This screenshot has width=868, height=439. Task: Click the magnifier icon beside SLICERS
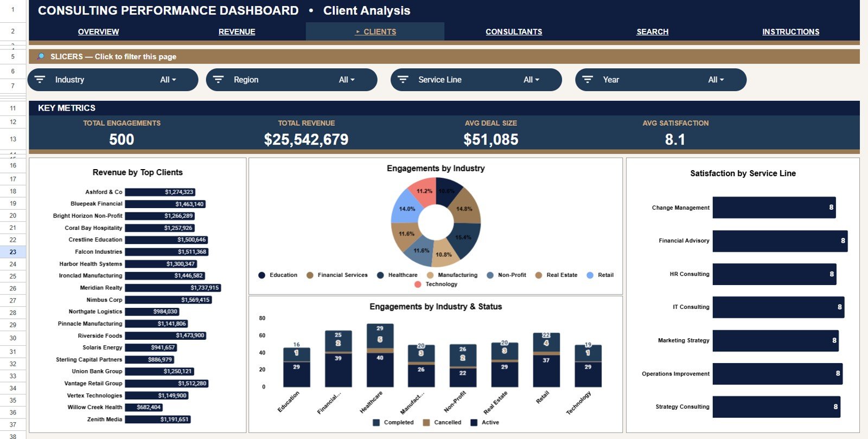(41, 56)
